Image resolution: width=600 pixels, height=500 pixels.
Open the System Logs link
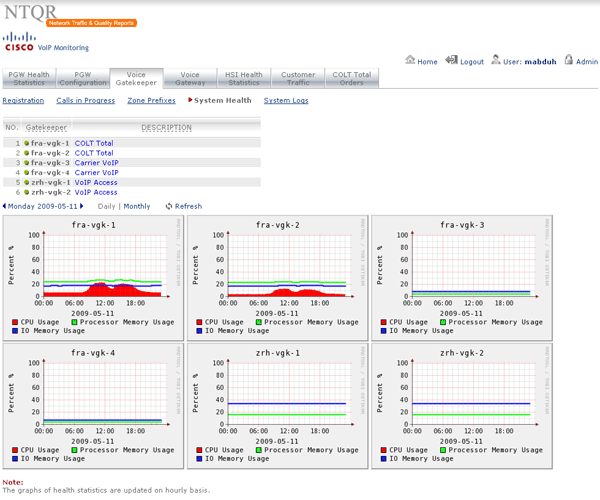coord(286,100)
